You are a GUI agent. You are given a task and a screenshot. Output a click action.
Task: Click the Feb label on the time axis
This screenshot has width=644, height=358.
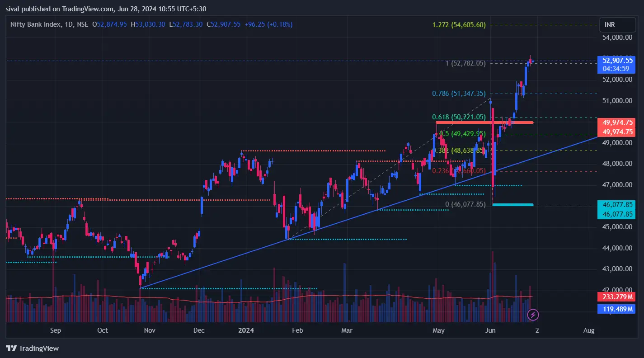tap(297, 330)
